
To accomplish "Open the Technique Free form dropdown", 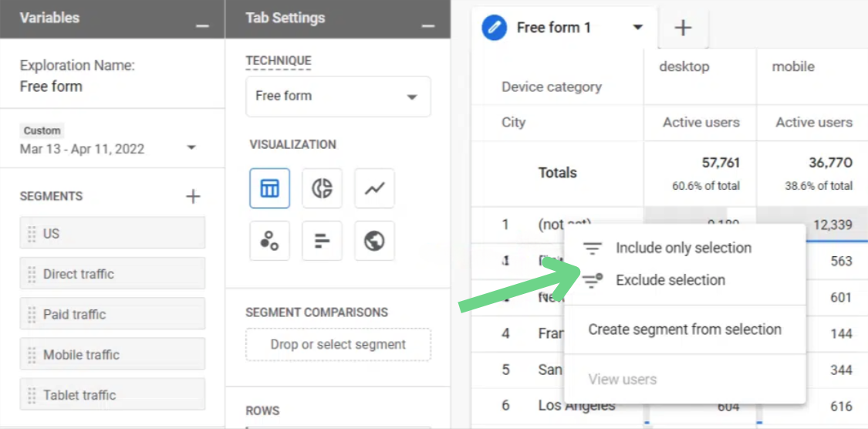I will pos(338,96).
